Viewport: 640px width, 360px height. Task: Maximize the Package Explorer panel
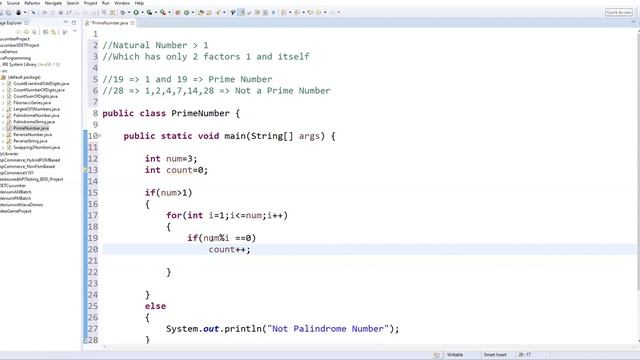[74, 22]
